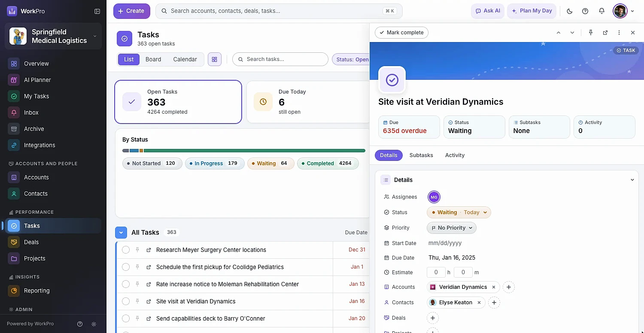The width and height of the screenshot is (644, 333).
Task: Open the No Priority dropdown
Action: pos(452,228)
